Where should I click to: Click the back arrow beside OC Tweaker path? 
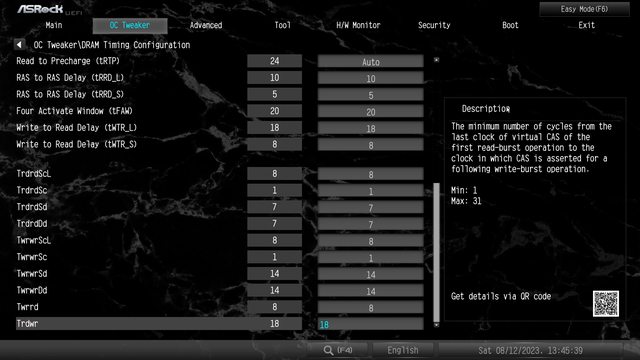[x=19, y=44]
